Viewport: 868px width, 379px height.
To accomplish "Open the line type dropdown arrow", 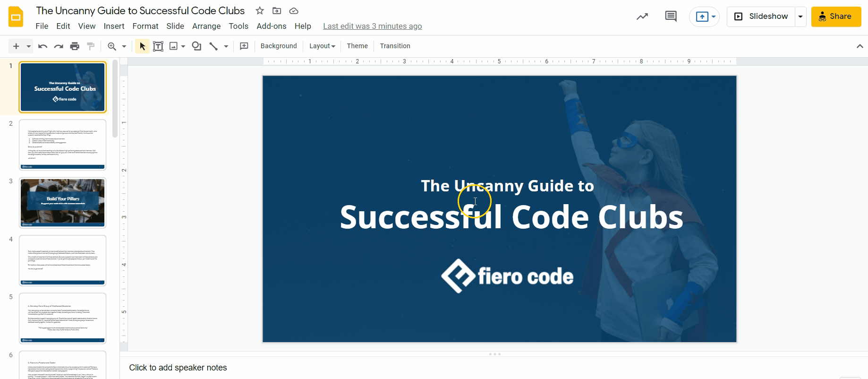I will point(226,46).
